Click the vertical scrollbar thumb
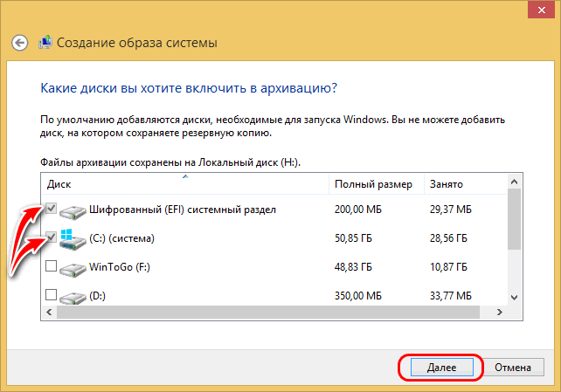 click(514, 219)
